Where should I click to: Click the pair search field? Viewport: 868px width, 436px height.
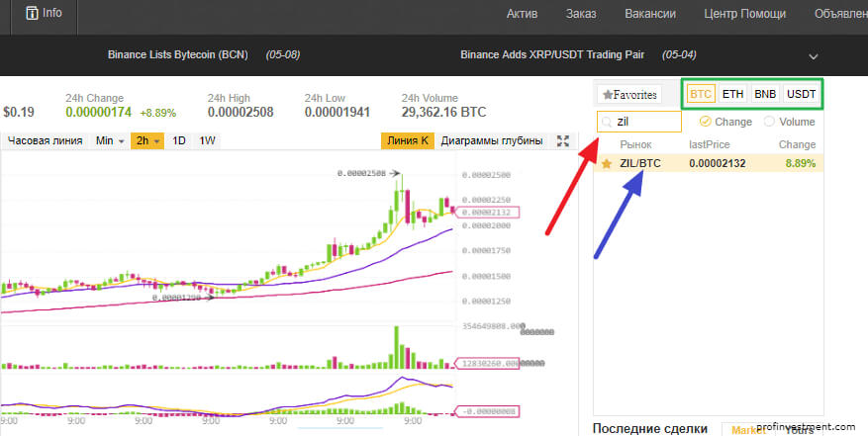click(639, 122)
